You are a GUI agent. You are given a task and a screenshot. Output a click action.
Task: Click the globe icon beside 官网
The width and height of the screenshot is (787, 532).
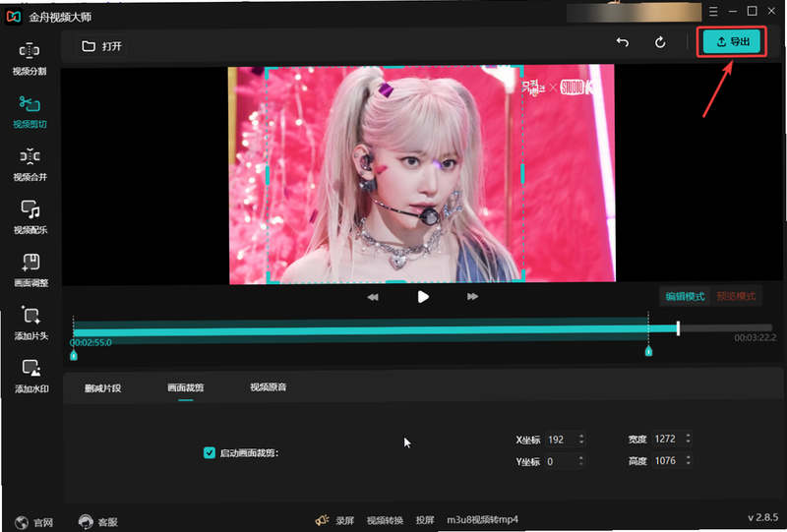pyautogui.click(x=22, y=522)
